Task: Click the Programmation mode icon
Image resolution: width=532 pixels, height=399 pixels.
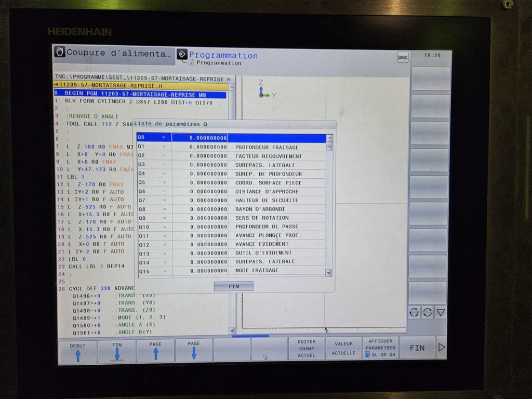Action: (x=182, y=55)
